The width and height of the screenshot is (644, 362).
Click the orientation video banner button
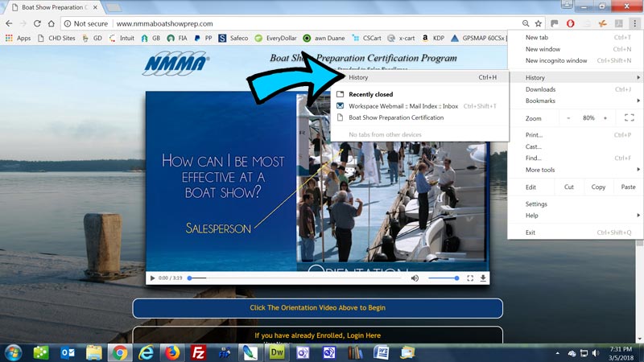click(x=317, y=308)
